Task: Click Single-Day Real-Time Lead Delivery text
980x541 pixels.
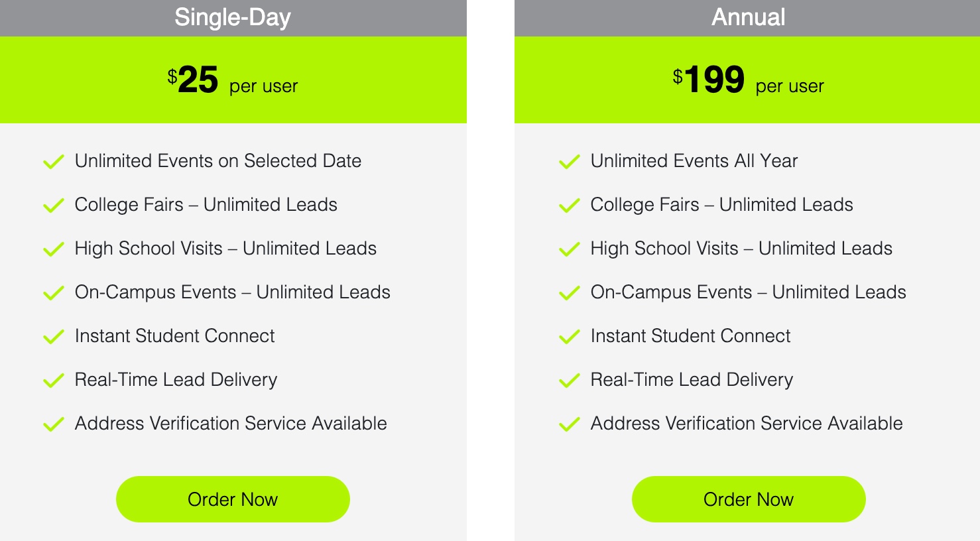Action: tap(176, 380)
